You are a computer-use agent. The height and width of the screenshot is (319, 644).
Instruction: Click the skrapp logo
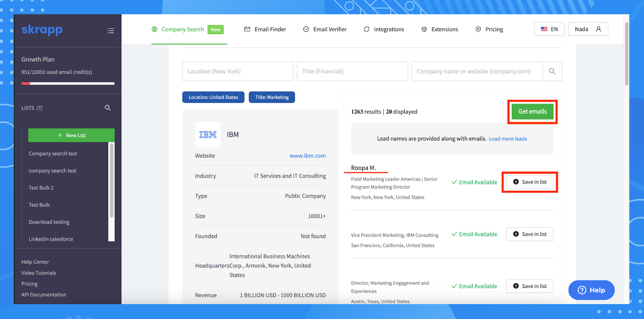(x=42, y=30)
